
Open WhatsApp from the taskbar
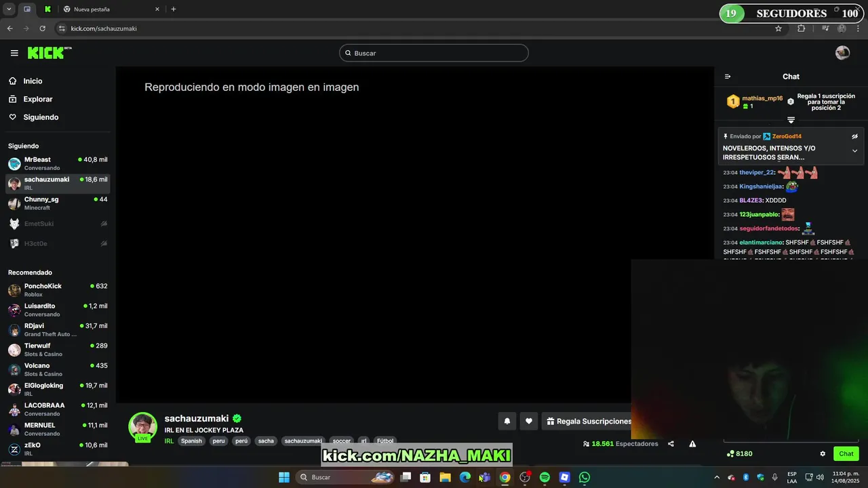pyautogui.click(x=585, y=477)
